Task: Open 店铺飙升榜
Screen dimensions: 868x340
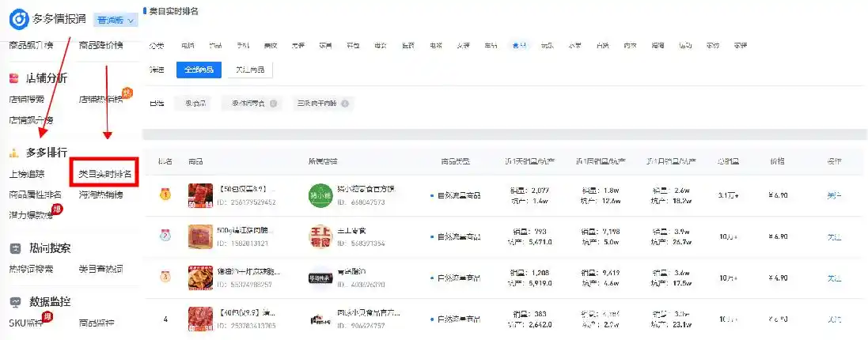Action: pos(32,120)
